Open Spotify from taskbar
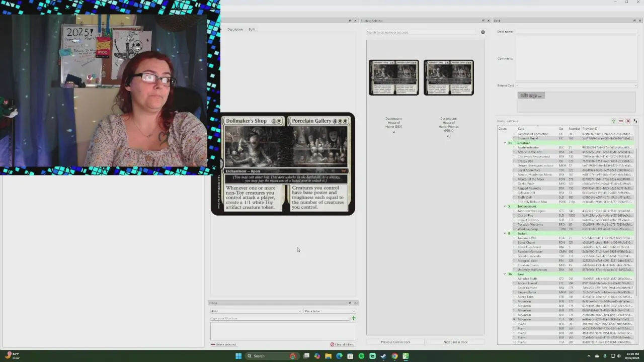 [x=361, y=356]
